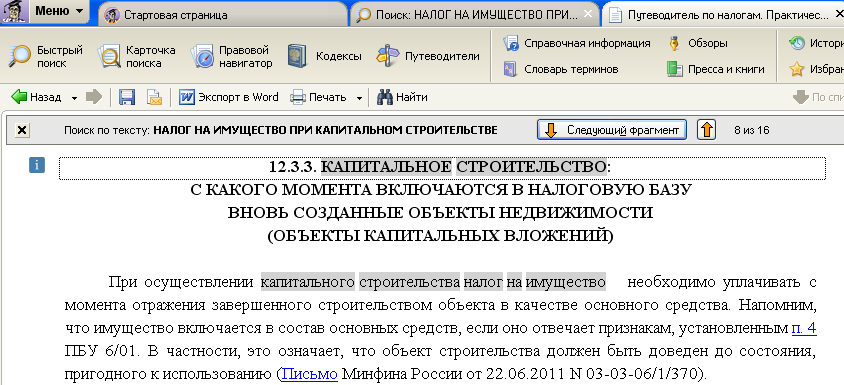Save document with the floppy disk icon

(x=127, y=97)
